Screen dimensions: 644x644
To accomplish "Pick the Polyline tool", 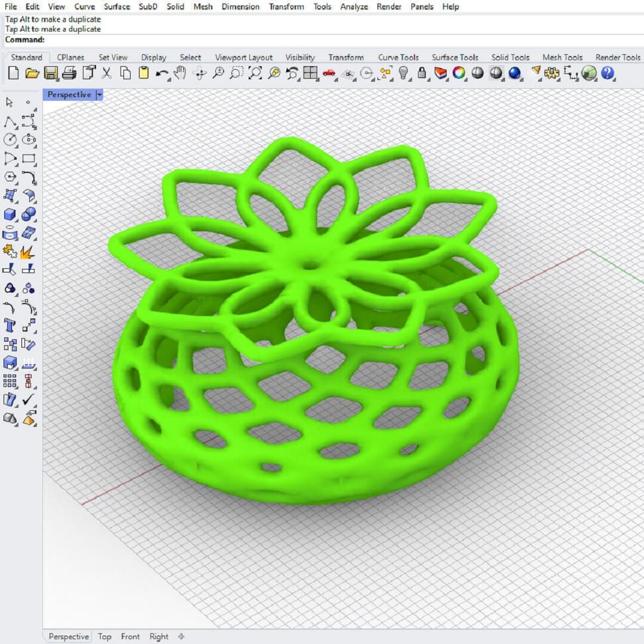I will point(10,122).
